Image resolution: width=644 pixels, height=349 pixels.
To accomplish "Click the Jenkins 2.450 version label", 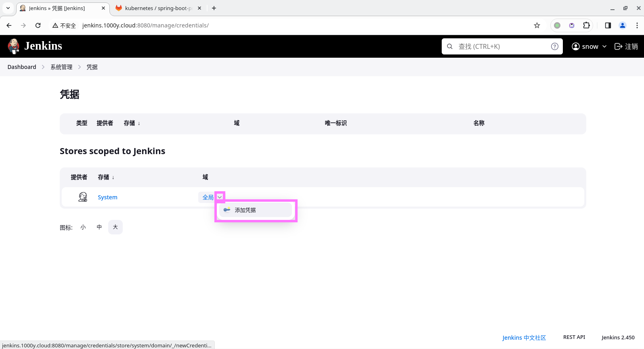I will pyautogui.click(x=618, y=337).
